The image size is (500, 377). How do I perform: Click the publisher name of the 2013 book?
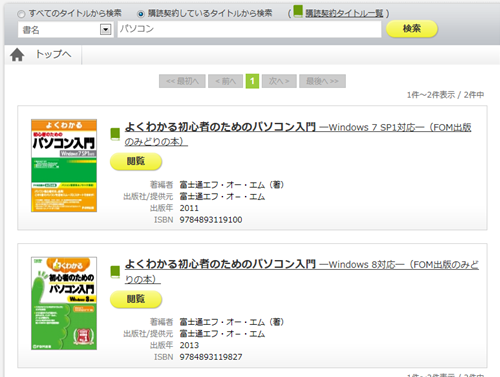pos(222,334)
